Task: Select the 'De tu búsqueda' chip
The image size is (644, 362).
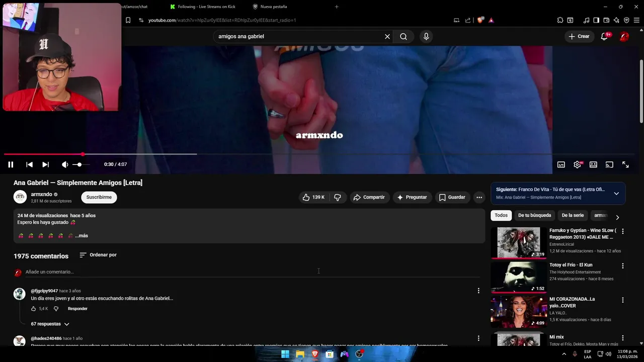Action: 534,215
